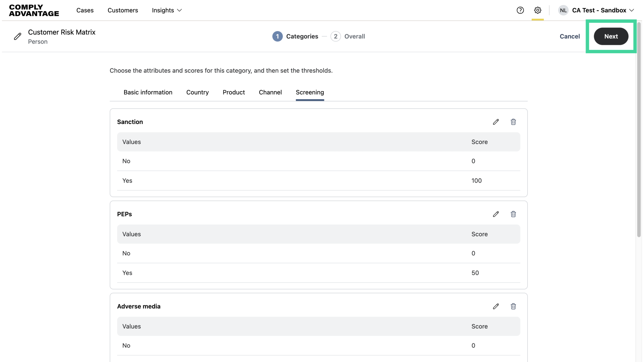Image resolution: width=644 pixels, height=362 pixels.
Task: Open the Cases page
Action: pos(85,10)
